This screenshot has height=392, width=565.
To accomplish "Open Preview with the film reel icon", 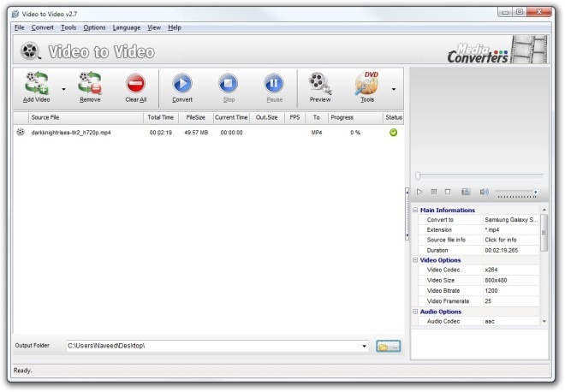I will click(x=320, y=83).
